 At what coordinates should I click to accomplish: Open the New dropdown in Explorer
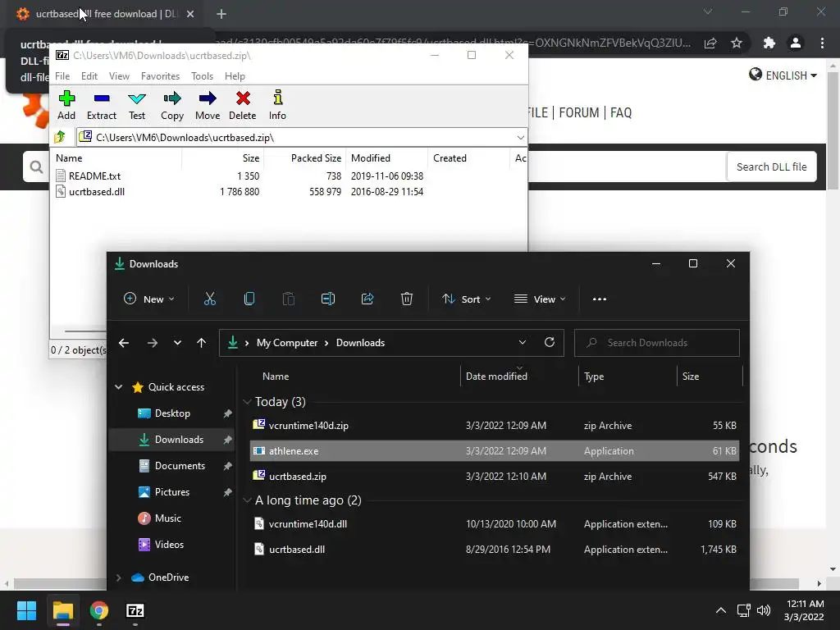point(149,299)
